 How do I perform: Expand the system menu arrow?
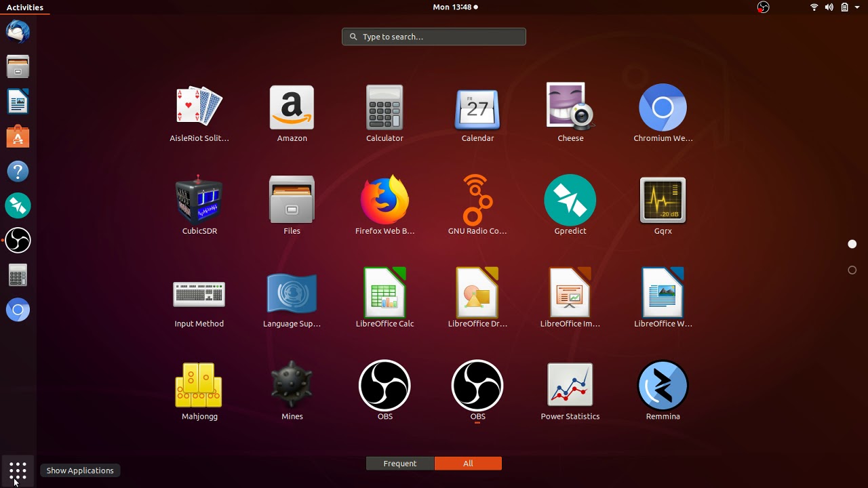(x=857, y=7)
